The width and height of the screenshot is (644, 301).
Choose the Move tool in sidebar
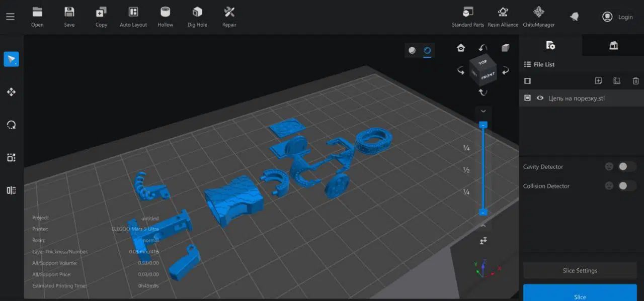11,92
